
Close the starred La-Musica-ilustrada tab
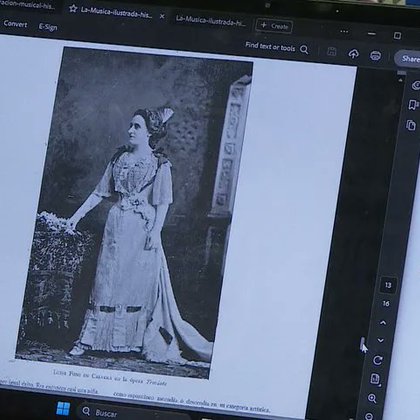(x=162, y=16)
